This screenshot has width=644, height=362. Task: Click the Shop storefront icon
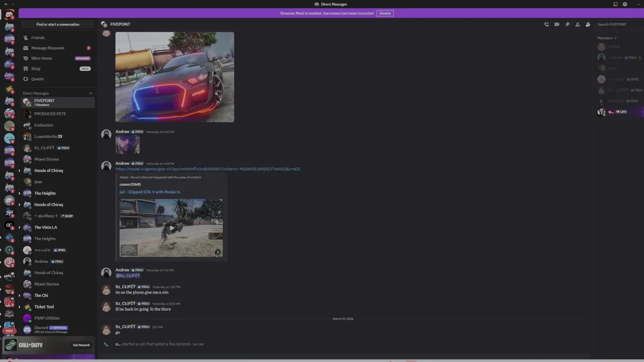click(26, 68)
